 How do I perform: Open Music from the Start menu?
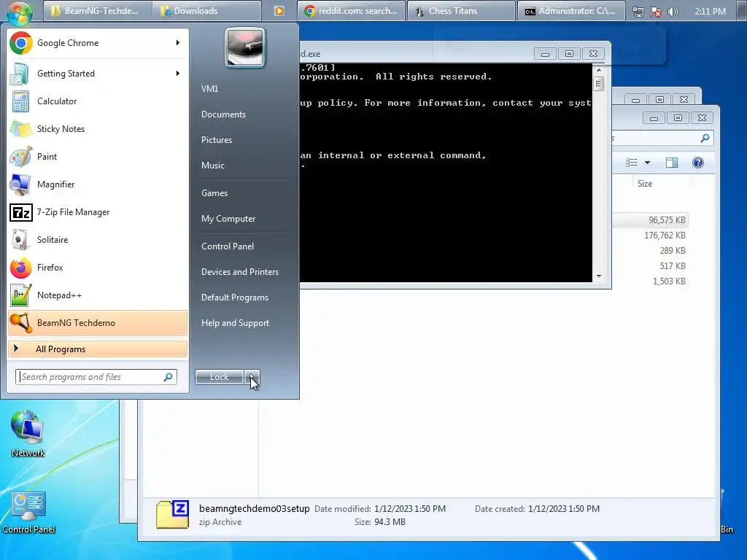[213, 166]
